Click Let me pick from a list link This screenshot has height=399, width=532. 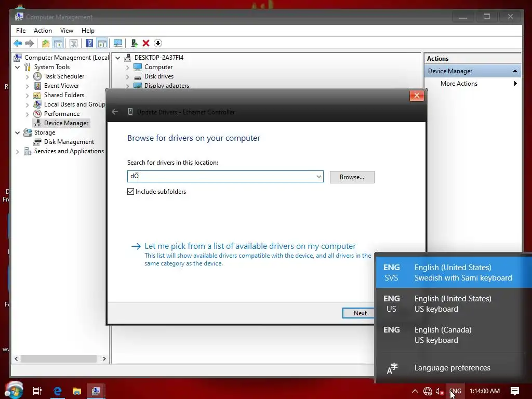click(250, 246)
